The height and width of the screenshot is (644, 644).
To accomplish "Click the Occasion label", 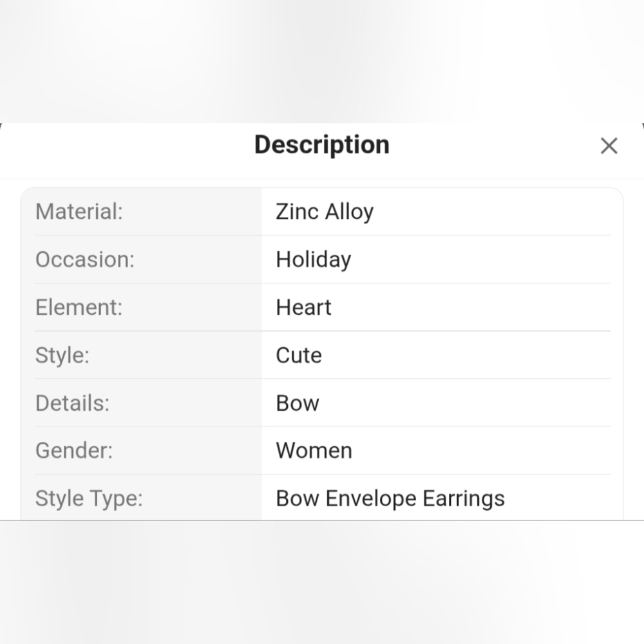I will pyautogui.click(x=84, y=260).
